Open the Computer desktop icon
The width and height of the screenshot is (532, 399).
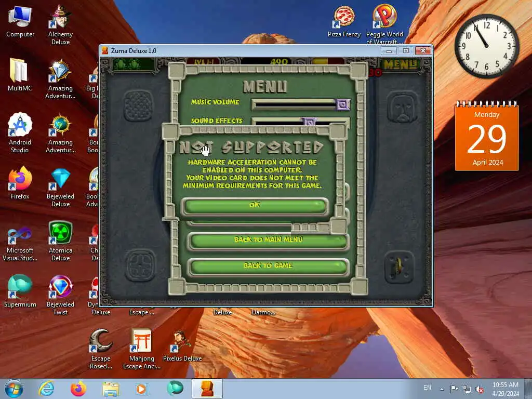click(20, 22)
